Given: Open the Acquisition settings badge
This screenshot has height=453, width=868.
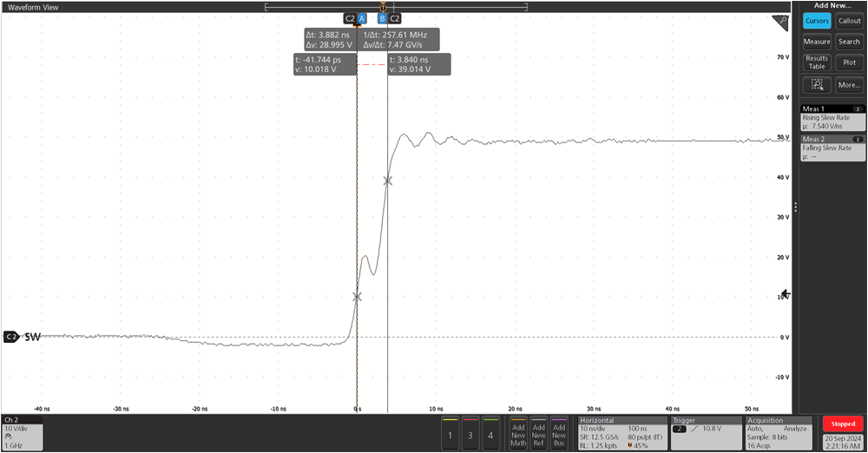Looking at the screenshot, I should pos(779,433).
